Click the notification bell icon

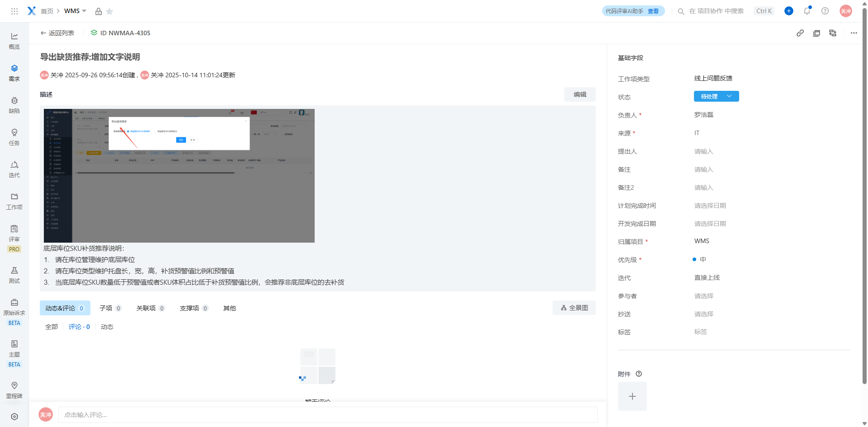click(807, 11)
